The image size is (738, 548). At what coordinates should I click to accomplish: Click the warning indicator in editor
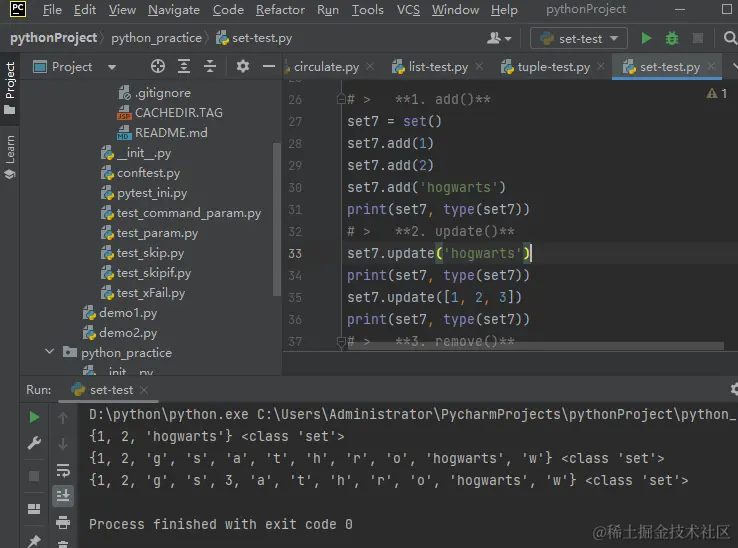click(x=716, y=93)
